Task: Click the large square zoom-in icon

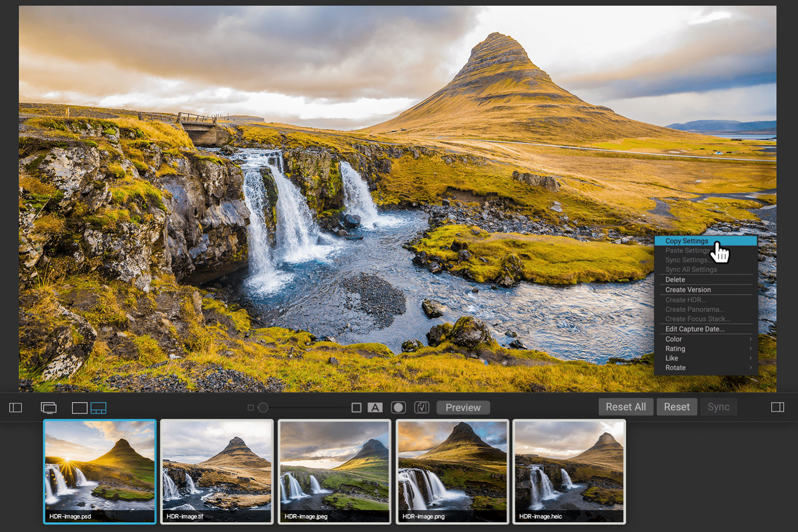Action: tap(356, 408)
